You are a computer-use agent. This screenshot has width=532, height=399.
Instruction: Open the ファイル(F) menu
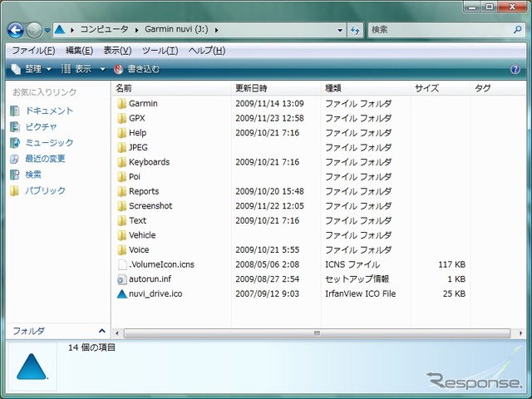click(33, 51)
